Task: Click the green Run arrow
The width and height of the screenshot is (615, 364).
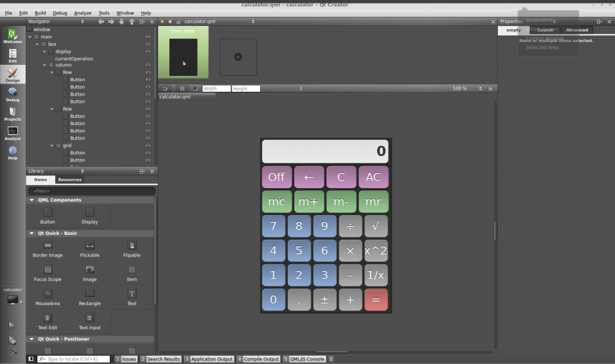Action: coord(12,326)
